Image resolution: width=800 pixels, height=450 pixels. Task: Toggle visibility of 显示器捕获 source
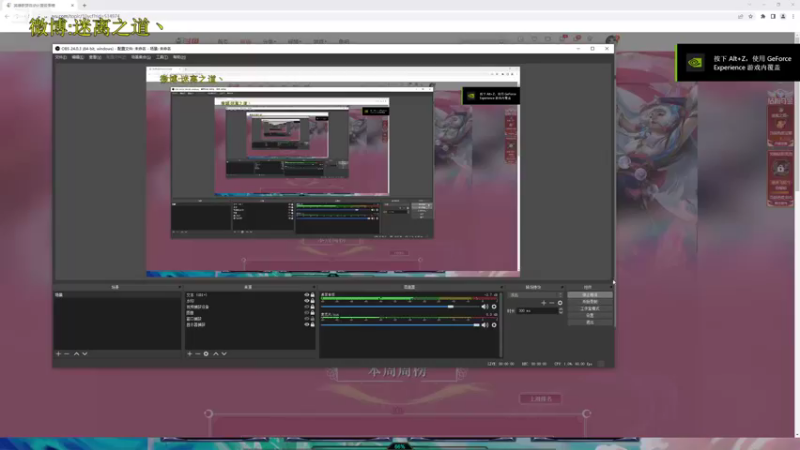coord(307,324)
